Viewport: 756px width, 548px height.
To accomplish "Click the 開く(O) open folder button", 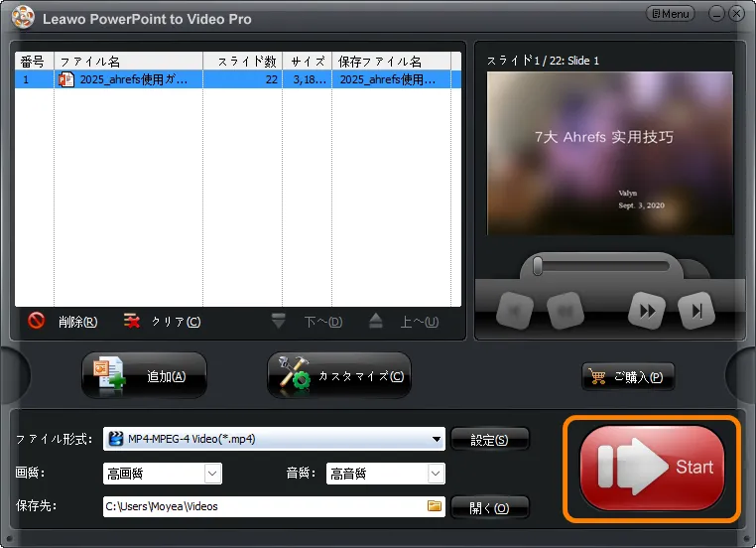I will [x=489, y=508].
